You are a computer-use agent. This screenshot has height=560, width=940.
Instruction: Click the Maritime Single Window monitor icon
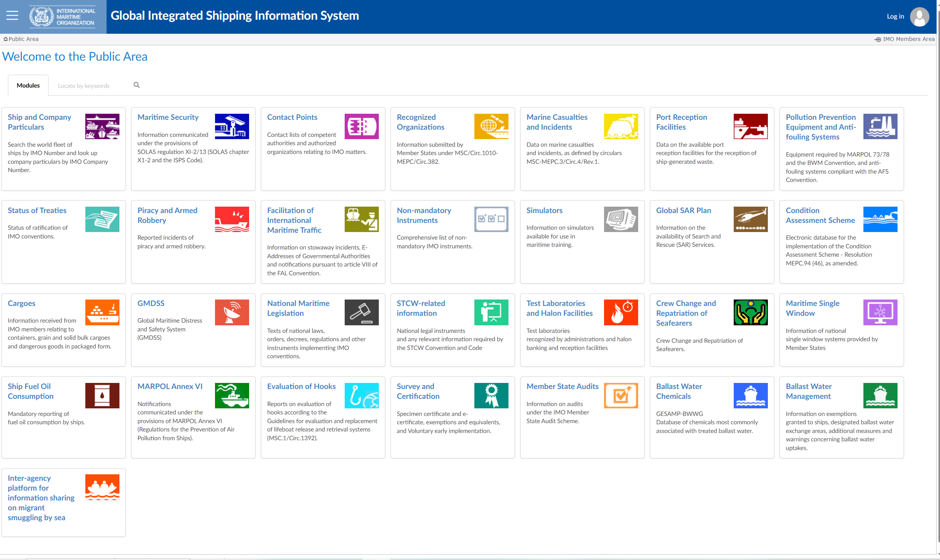(x=880, y=312)
